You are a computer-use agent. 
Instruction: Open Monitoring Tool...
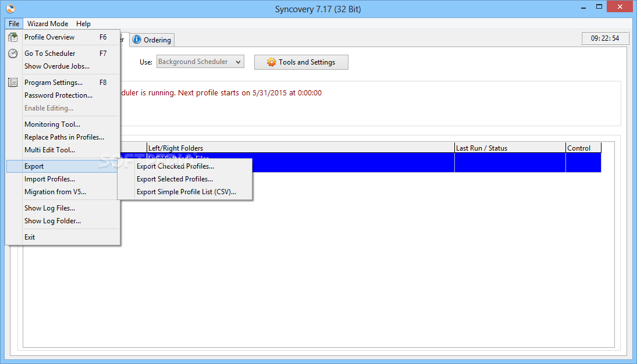coord(63,124)
